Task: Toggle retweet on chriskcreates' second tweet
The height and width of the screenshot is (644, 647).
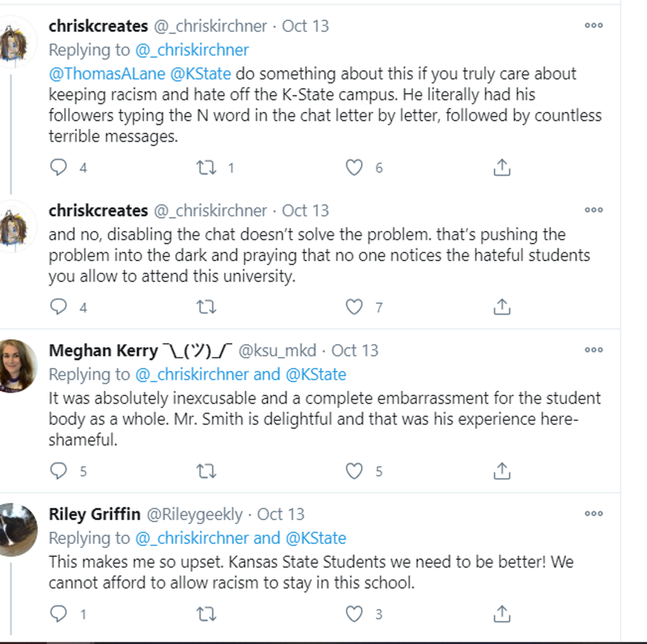Action: pos(206,307)
